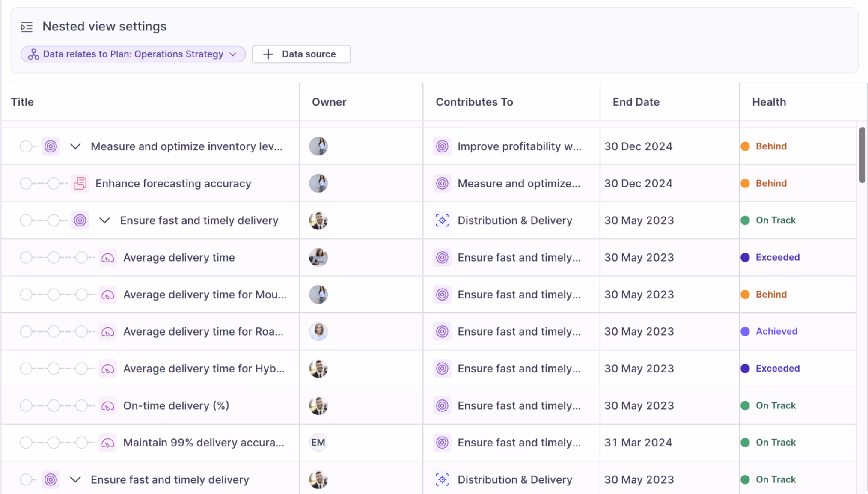
Task: Click the 'Title' column header
Action: pos(22,102)
